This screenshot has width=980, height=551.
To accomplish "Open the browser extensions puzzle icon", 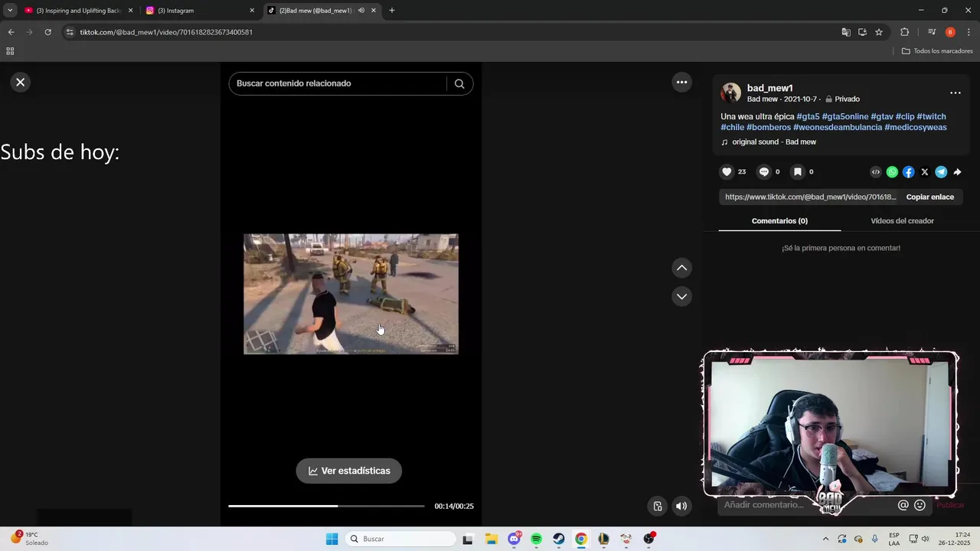I will coord(904,32).
